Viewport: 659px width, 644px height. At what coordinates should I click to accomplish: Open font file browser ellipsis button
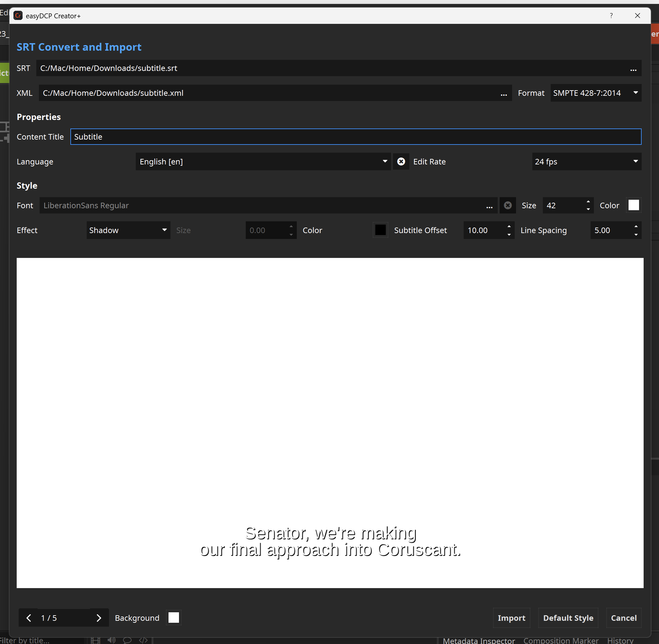click(489, 206)
